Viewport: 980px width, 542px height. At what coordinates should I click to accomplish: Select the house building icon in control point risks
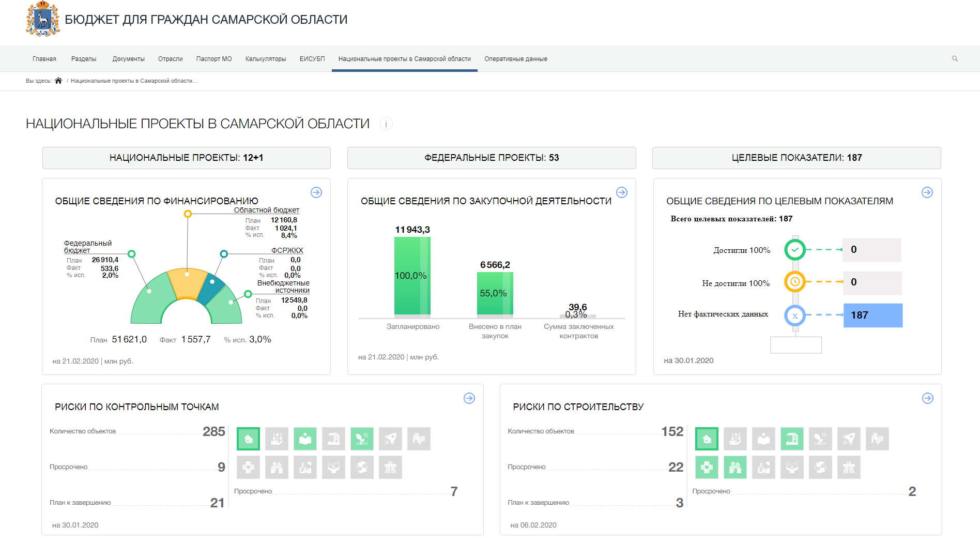[x=333, y=439]
